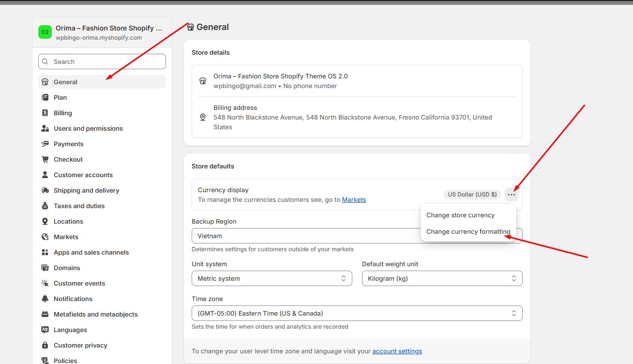Image resolution: width=633 pixels, height=364 pixels.
Task: Click the green O2 store avatar
Action: point(45,32)
